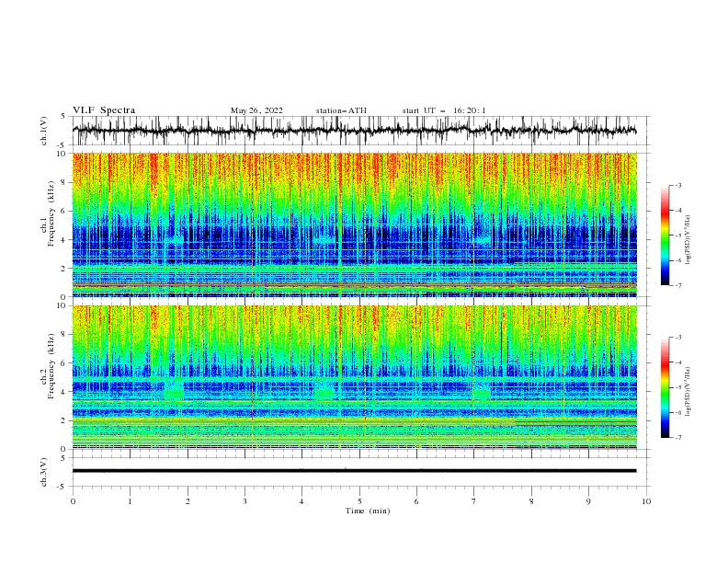Viewport: 728px width, 563px height.
Task: Click the "-7" label on ch.2 colorbar
Action: point(678,438)
